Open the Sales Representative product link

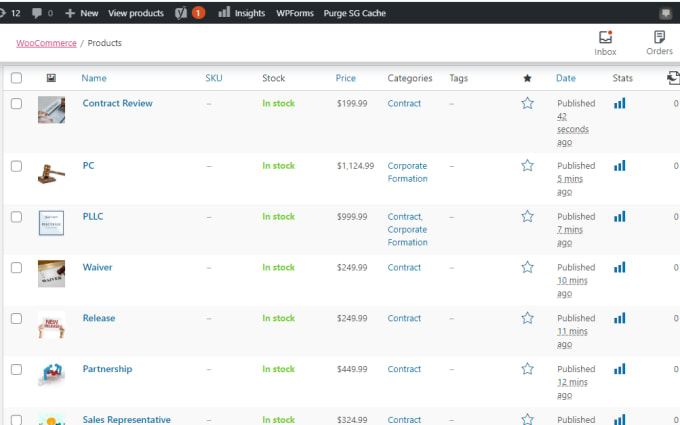(x=127, y=419)
